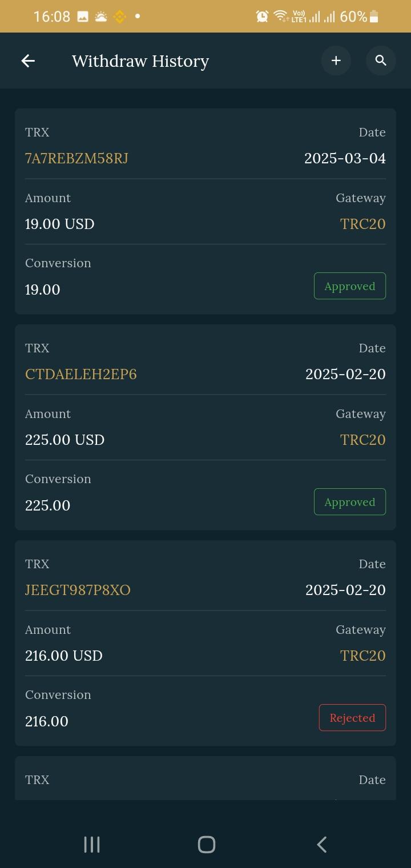Select TRC20 gateway on 19.00 USD entry
This screenshot has height=868, width=411.
[x=362, y=224]
